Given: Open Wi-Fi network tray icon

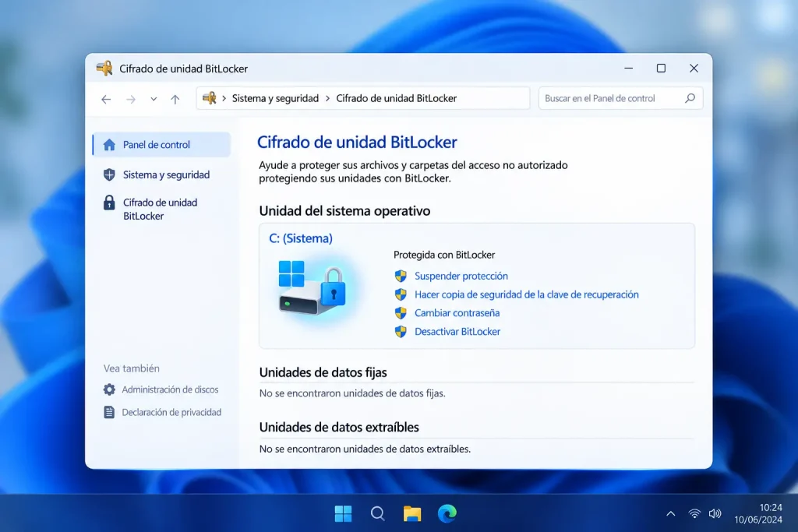Looking at the screenshot, I should pos(694,513).
